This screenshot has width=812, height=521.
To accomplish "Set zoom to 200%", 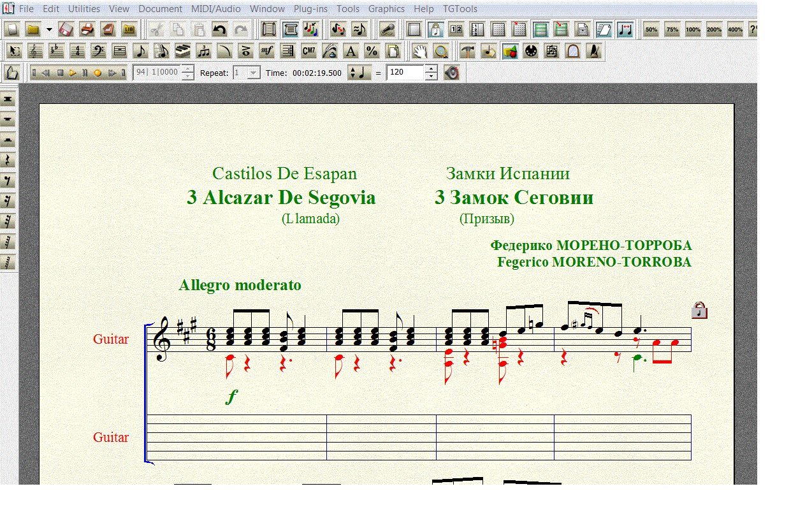I will click(714, 29).
